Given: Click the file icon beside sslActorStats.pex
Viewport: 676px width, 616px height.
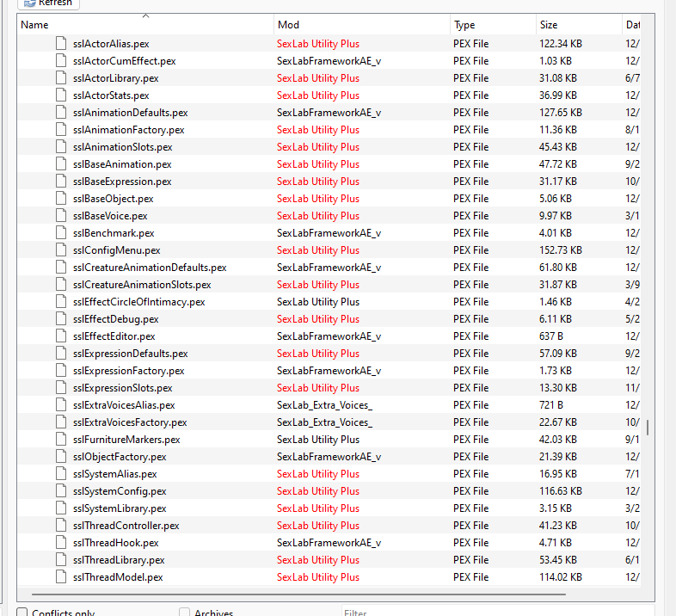Looking at the screenshot, I should tap(61, 95).
